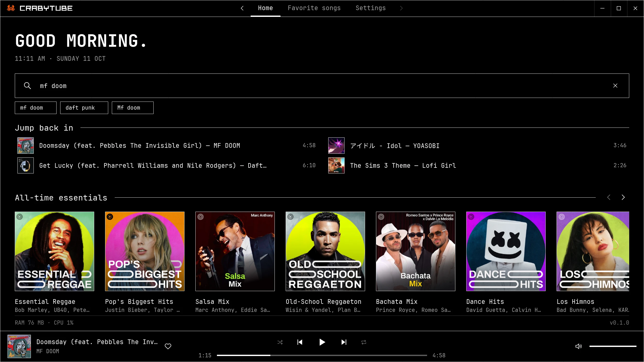The width and height of the screenshot is (644, 362).
Task: Click play badge on Los Himnos cover
Action: 561,217
